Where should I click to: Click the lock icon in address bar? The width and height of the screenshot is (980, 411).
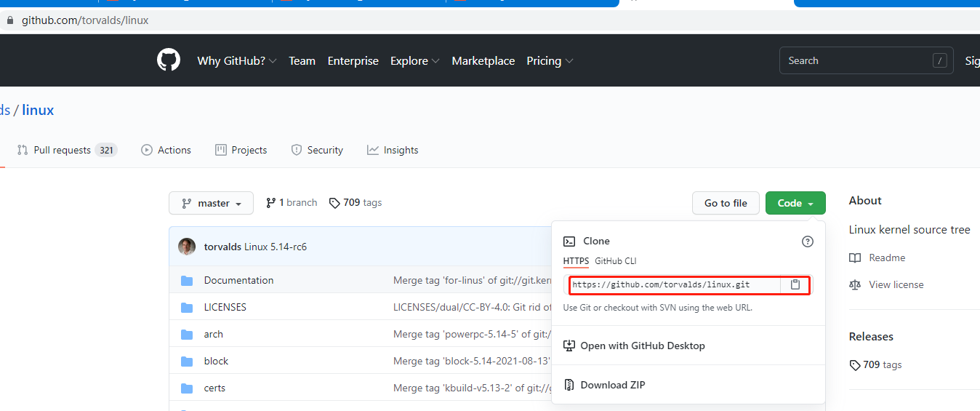[x=9, y=20]
